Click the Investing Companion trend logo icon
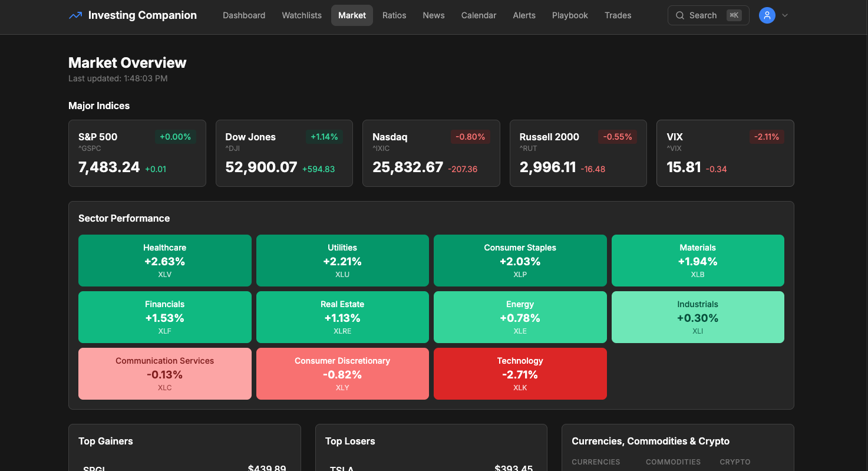Image resolution: width=868 pixels, height=471 pixels. [75, 15]
